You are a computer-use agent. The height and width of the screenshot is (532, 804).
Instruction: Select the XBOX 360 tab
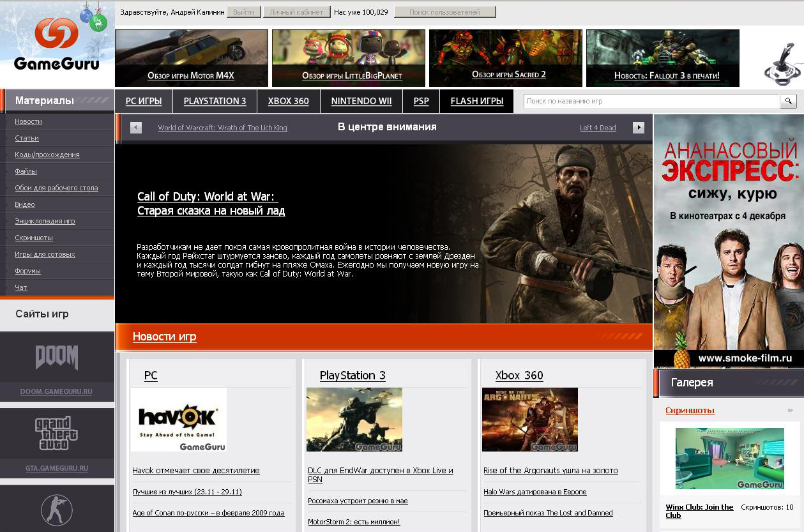(288, 101)
